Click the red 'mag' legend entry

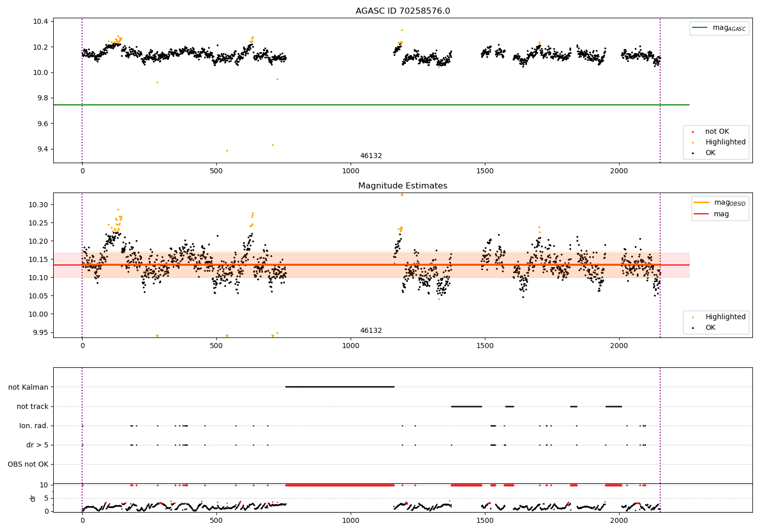tap(712, 214)
